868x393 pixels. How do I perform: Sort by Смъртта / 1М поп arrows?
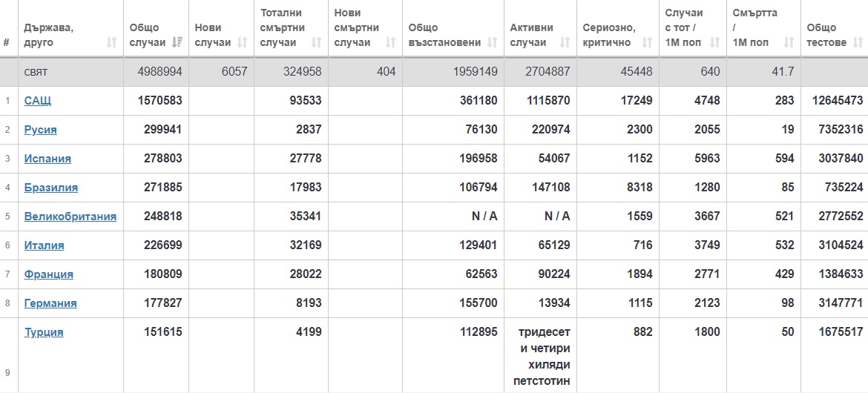pos(789,42)
